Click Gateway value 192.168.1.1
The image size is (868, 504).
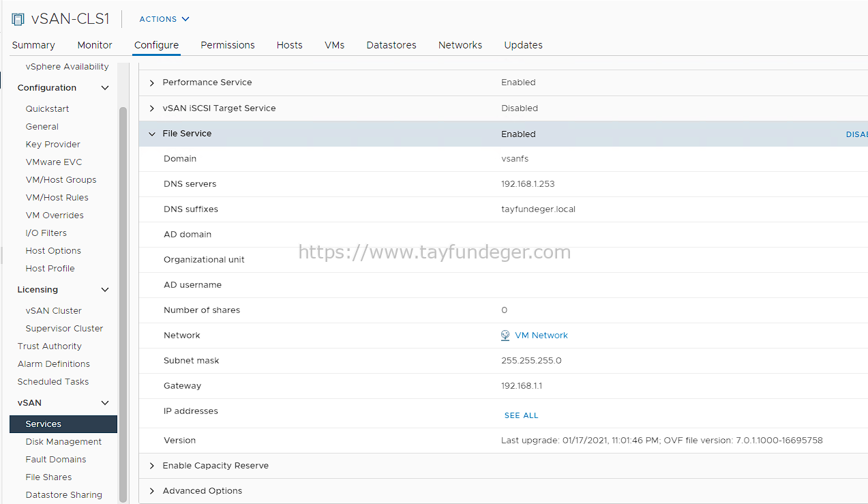(522, 386)
